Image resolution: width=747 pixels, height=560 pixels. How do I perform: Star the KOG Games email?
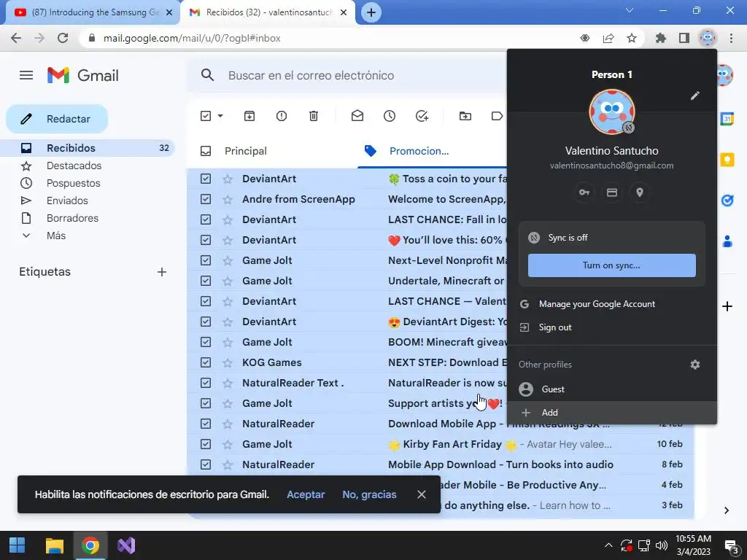(228, 362)
